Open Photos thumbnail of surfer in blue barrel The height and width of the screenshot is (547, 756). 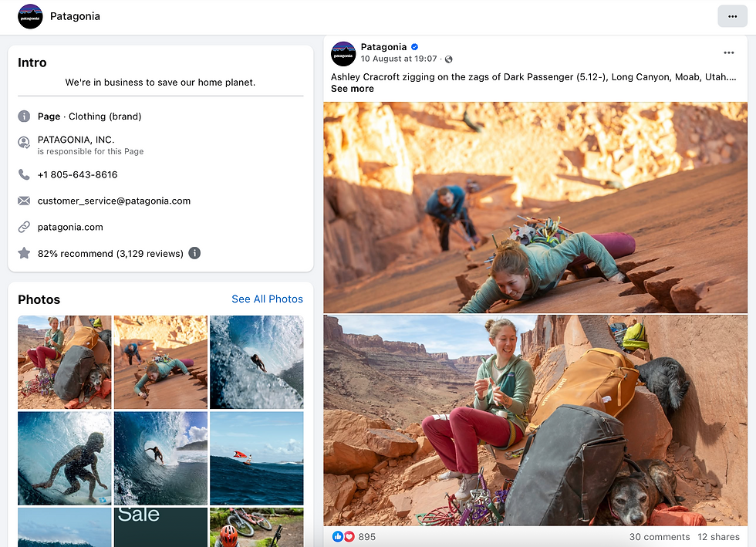point(160,458)
